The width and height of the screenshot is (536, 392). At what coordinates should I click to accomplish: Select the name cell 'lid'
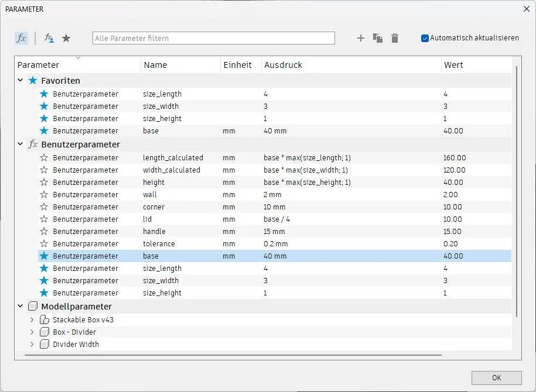[148, 219]
